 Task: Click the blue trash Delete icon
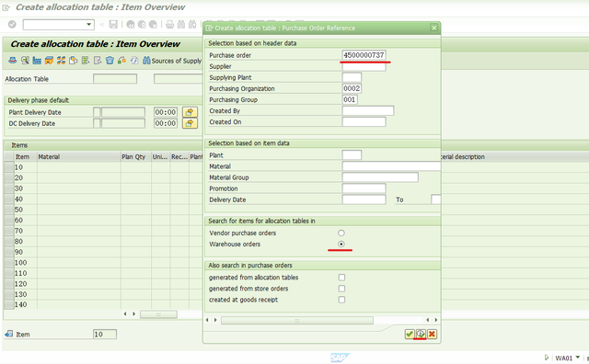point(110,60)
